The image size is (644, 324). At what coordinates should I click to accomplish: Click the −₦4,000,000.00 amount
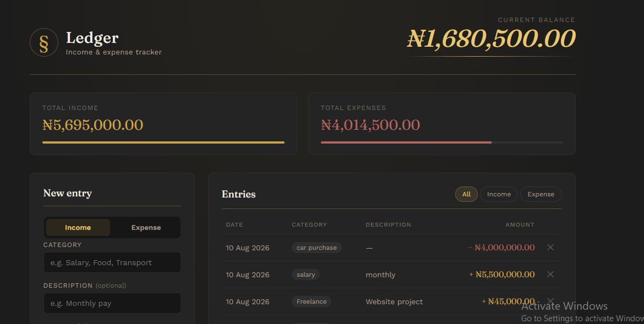(501, 247)
